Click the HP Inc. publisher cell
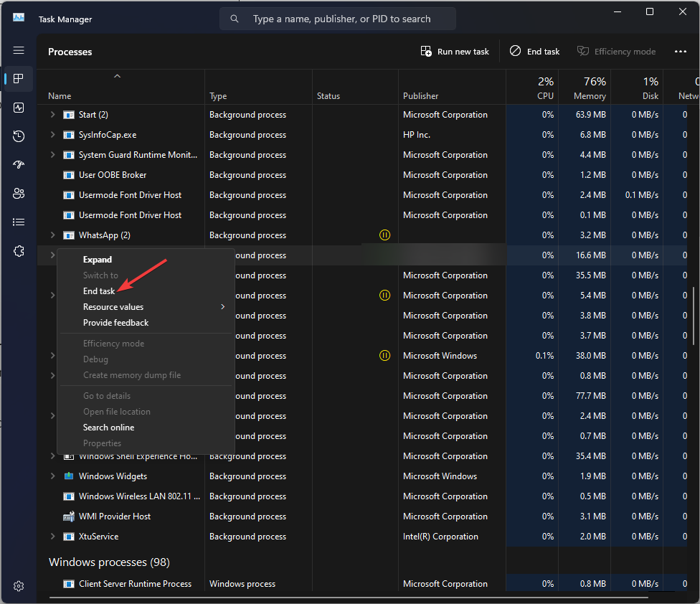The image size is (700, 604). pyautogui.click(x=417, y=135)
